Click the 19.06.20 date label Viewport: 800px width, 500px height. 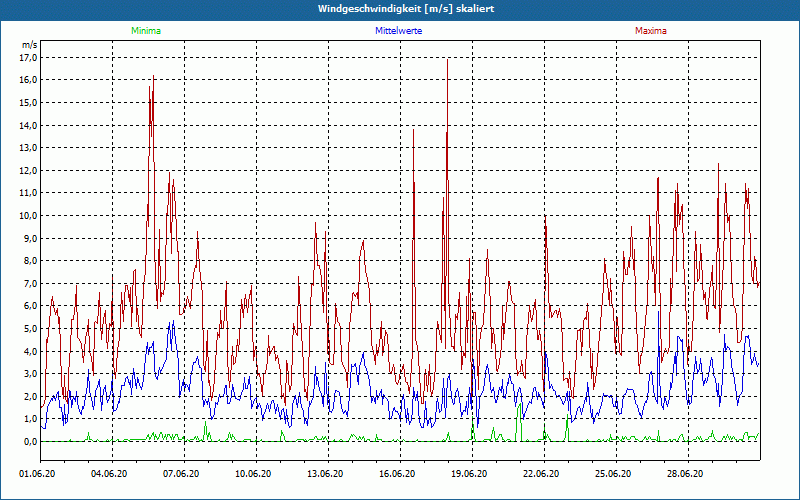click(469, 474)
